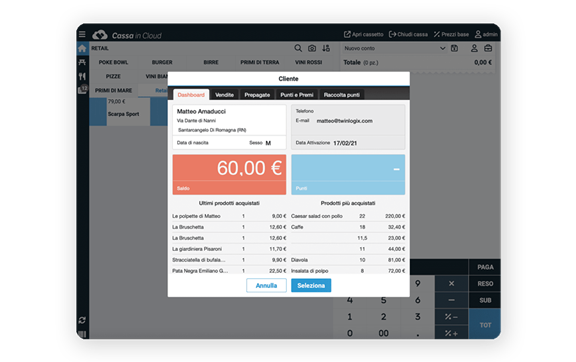Viewport: 576px width, 362px height.
Task: Click the customer person icon
Action: coord(474,48)
